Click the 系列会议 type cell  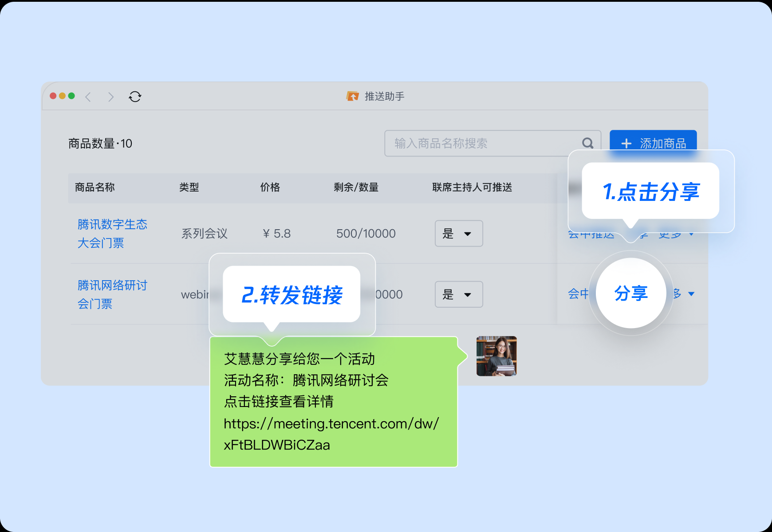pyautogui.click(x=205, y=234)
